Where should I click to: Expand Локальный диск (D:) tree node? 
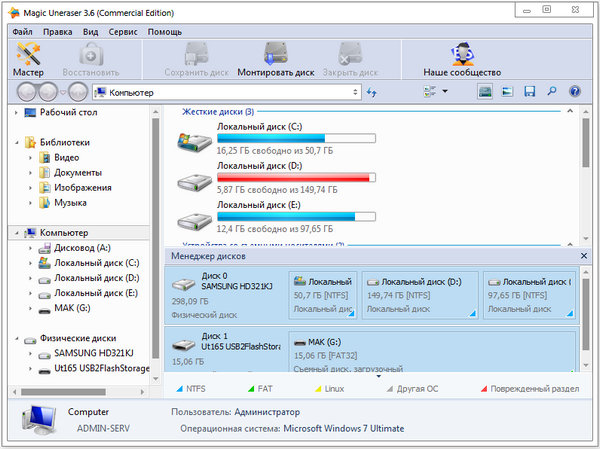(31, 278)
